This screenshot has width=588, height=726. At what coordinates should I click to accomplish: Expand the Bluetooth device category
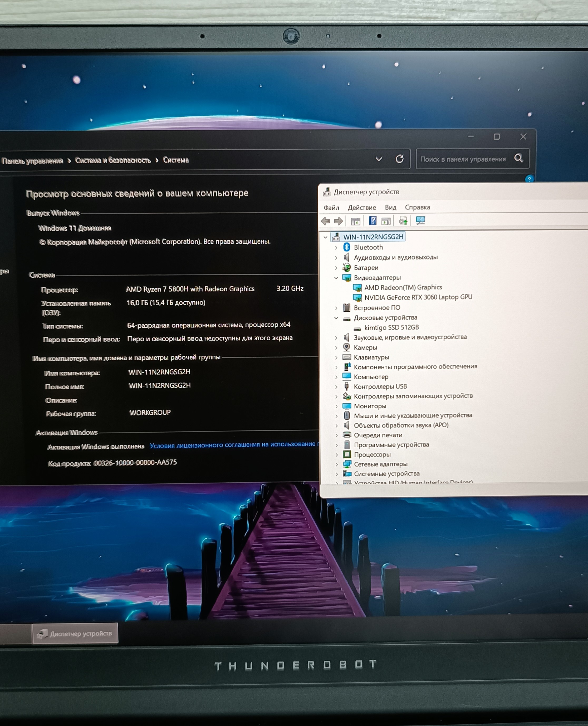[x=336, y=248]
